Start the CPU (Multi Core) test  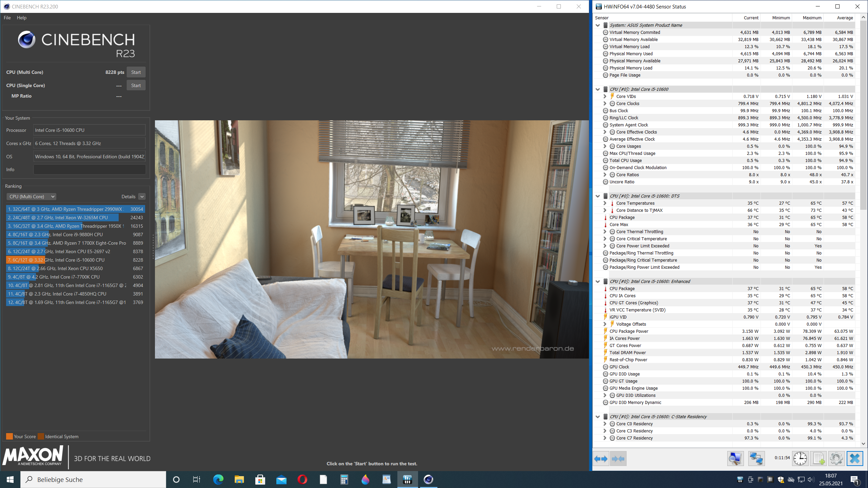[x=136, y=72]
